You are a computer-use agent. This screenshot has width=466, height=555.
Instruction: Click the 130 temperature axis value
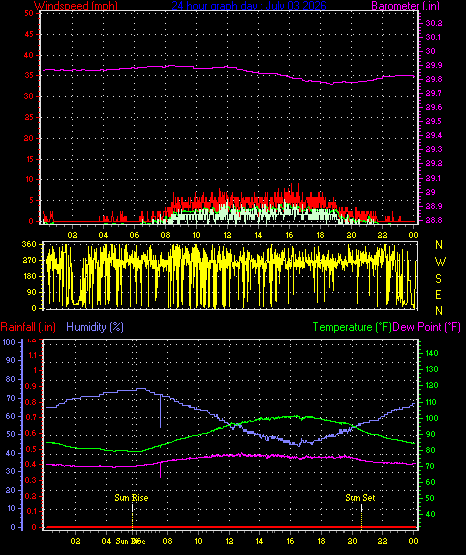(x=432, y=369)
